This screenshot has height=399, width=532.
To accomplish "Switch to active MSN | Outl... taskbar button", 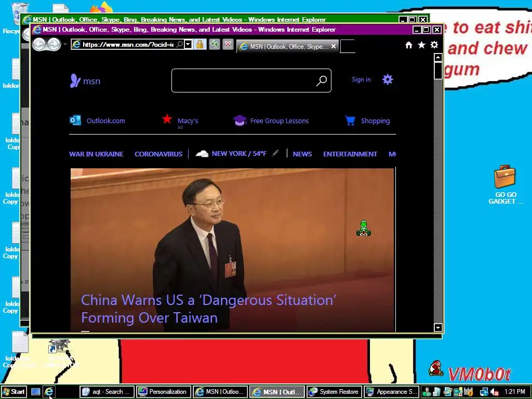I will pyautogui.click(x=276, y=392).
